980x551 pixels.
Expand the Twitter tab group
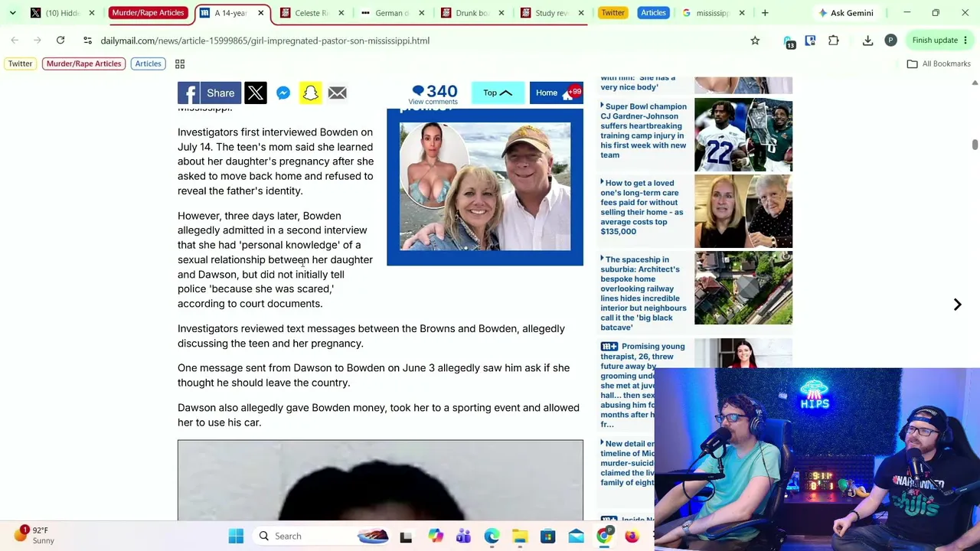[x=612, y=13]
